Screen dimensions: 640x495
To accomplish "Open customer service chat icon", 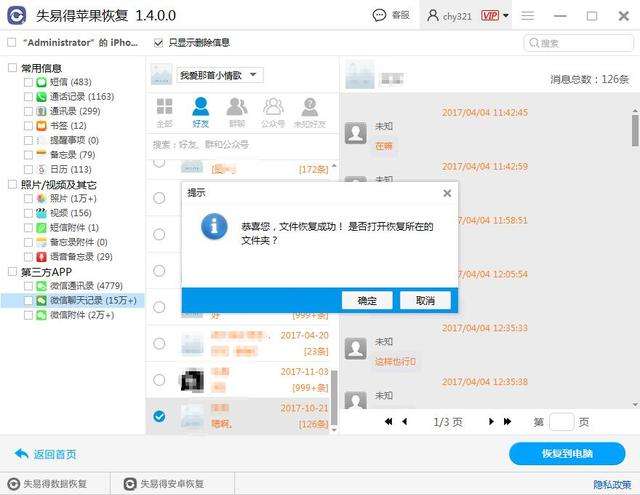I will (379, 16).
